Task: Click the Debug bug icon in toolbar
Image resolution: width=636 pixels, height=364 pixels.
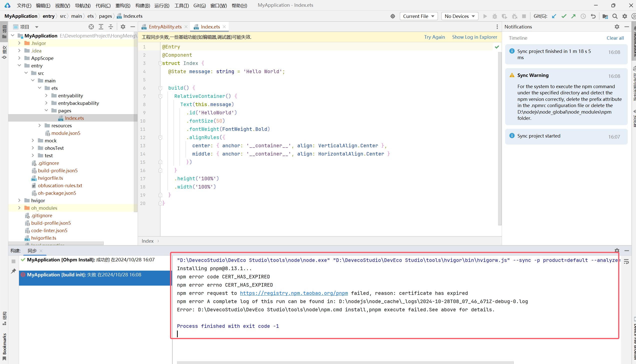Action: (x=494, y=16)
